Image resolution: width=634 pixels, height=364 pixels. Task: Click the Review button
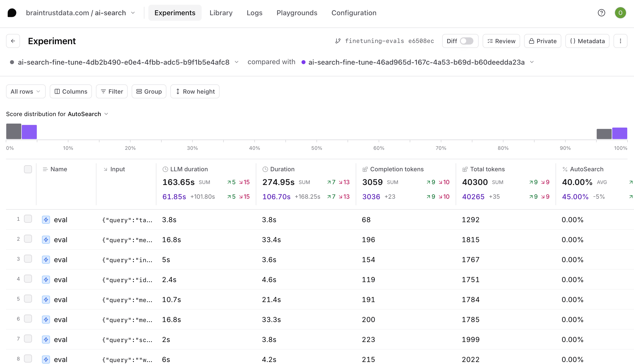click(x=501, y=41)
